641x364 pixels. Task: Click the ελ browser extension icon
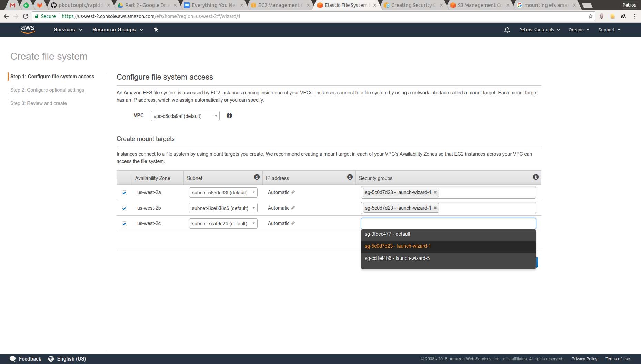tap(623, 16)
